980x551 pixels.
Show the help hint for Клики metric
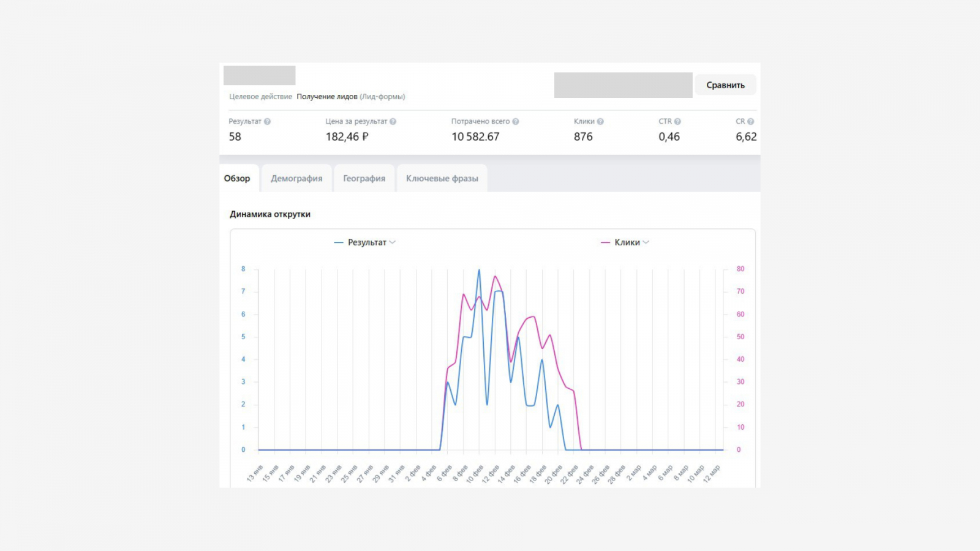coord(600,122)
